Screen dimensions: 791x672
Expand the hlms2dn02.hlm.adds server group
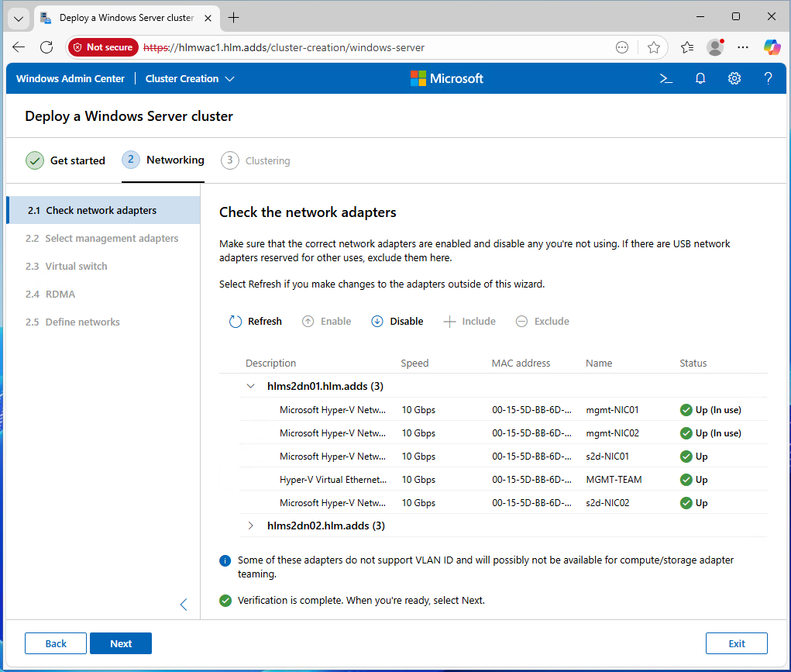[250, 526]
